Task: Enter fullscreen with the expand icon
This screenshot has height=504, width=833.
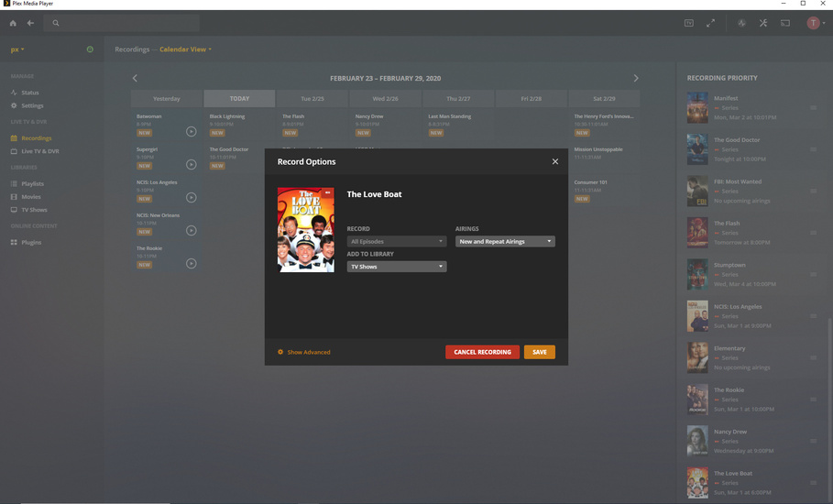Action: click(x=710, y=23)
